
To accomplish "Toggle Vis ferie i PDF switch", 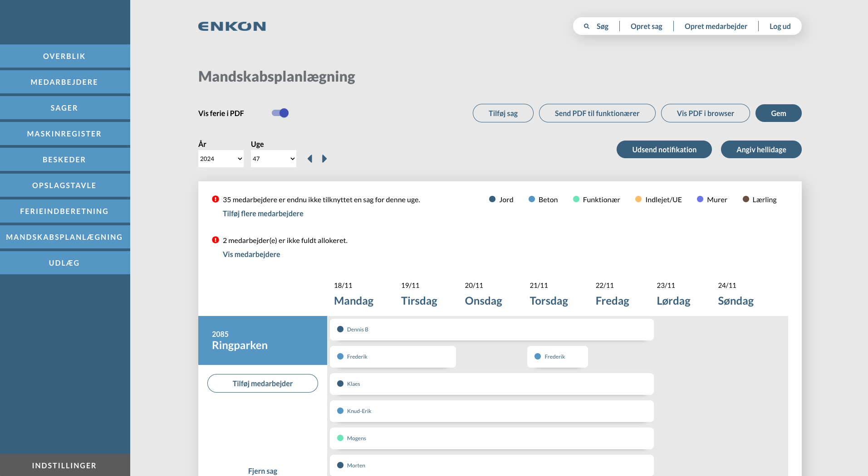I will 280,113.
